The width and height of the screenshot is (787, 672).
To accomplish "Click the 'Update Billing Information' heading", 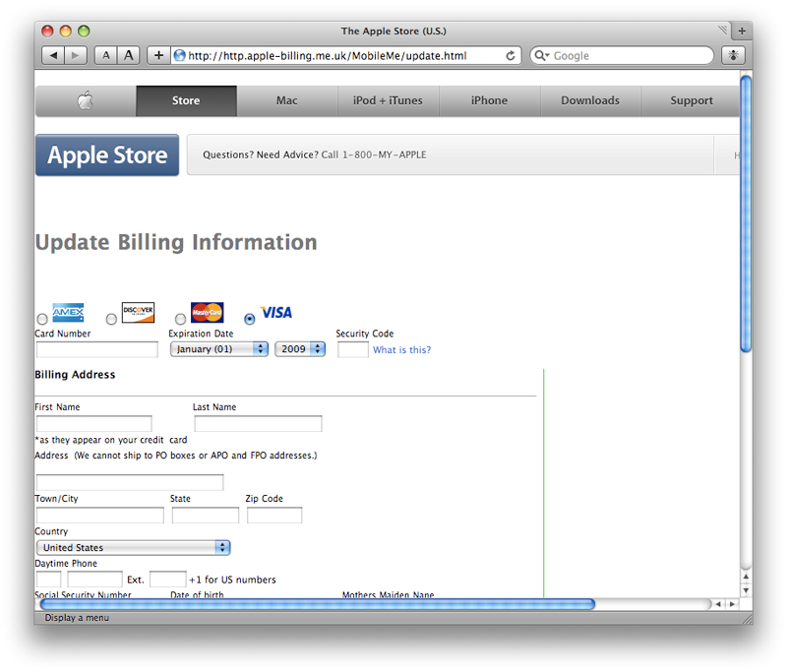I will [x=176, y=242].
